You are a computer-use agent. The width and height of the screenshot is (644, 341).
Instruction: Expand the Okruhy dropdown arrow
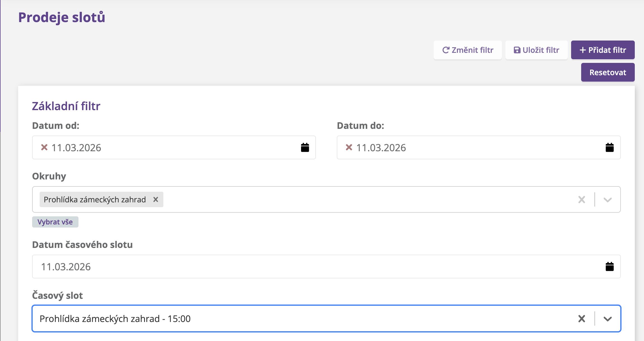pyautogui.click(x=607, y=200)
